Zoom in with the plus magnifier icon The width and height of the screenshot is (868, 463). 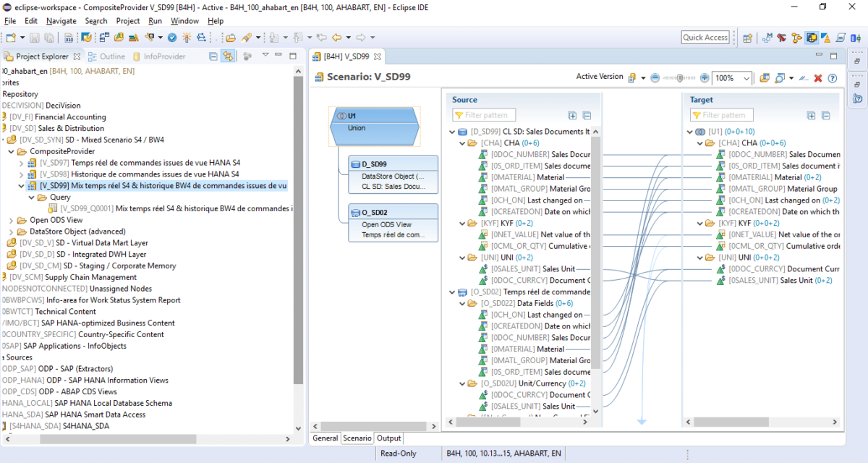pyautogui.click(x=704, y=77)
